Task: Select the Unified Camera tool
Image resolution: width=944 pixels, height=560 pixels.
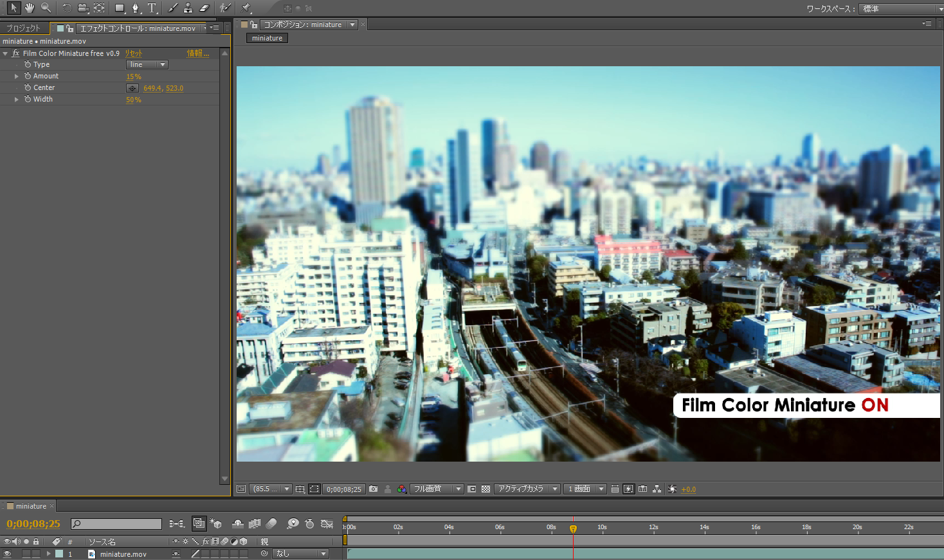Action: (83, 8)
